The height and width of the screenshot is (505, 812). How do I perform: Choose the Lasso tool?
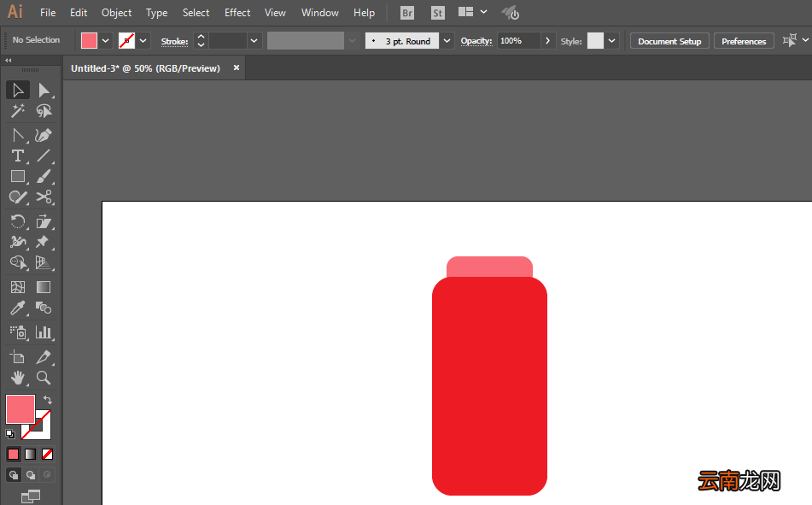pos(44,110)
